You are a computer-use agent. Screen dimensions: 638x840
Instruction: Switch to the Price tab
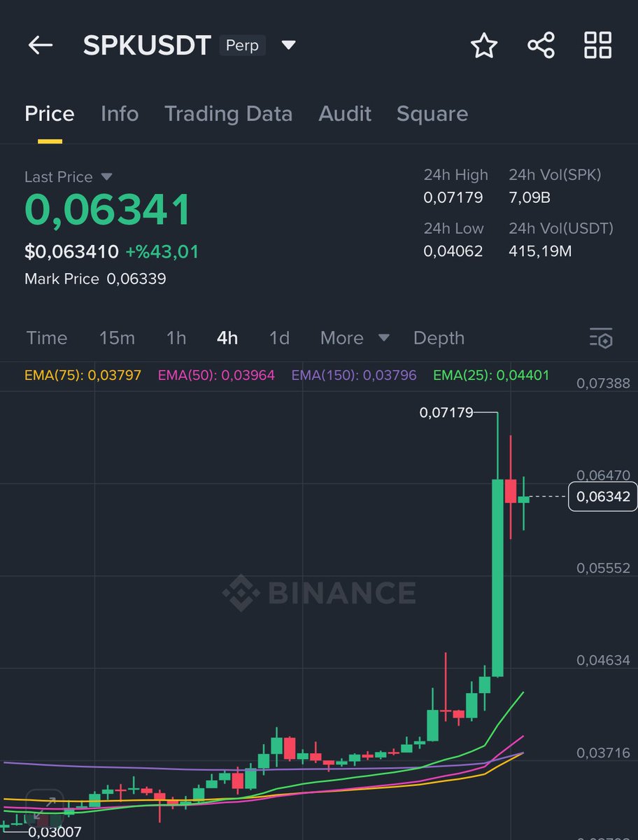pyautogui.click(x=50, y=114)
